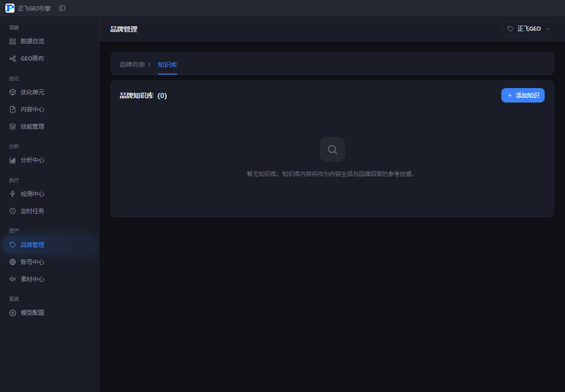Open 素材中心 speaker icon
565x392 pixels.
click(13, 279)
